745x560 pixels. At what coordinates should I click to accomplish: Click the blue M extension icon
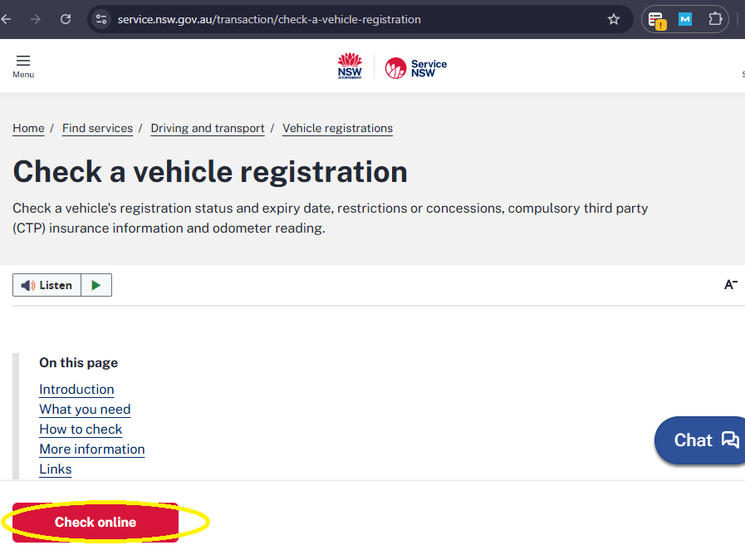click(685, 19)
